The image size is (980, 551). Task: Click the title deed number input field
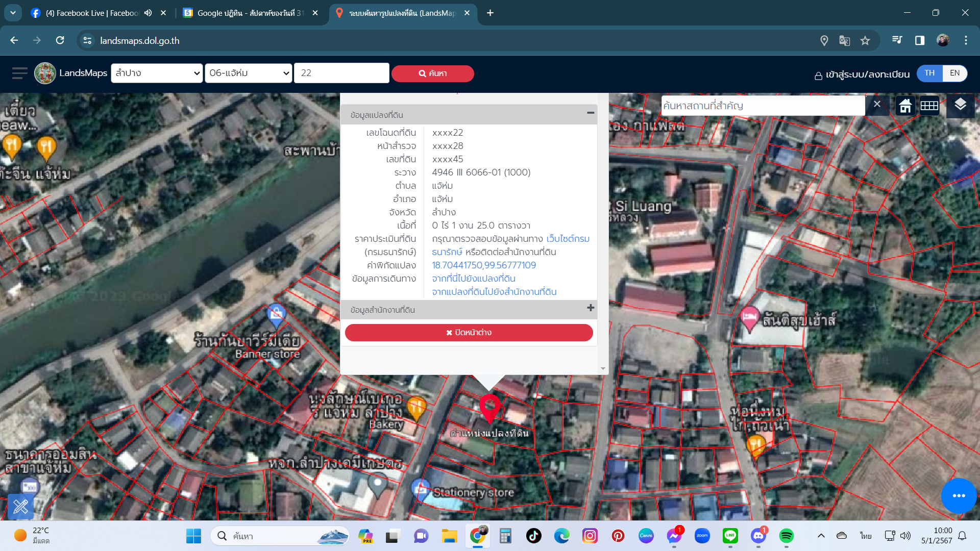click(341, 73)
